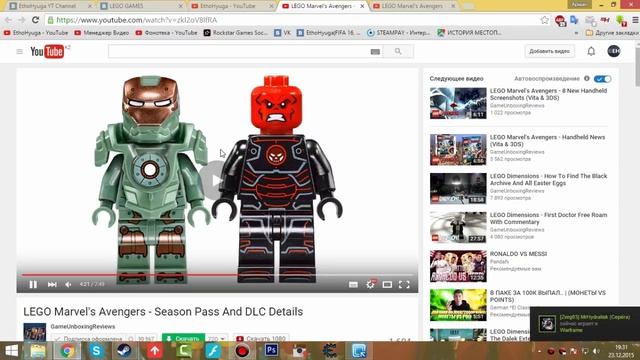The width and height of the screenshot is (640, 360).
Task: Click the search magnifier button
Action: (x=398, y=51)
